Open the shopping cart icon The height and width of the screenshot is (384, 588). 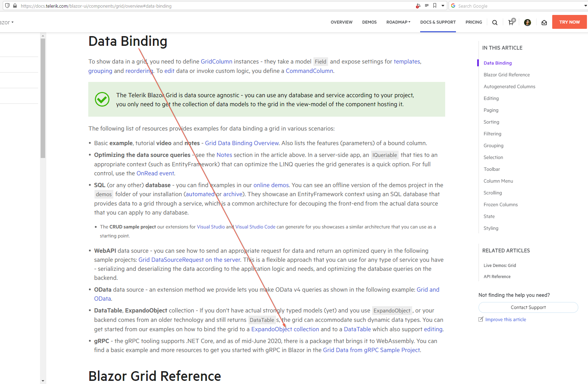click(511, 22)
